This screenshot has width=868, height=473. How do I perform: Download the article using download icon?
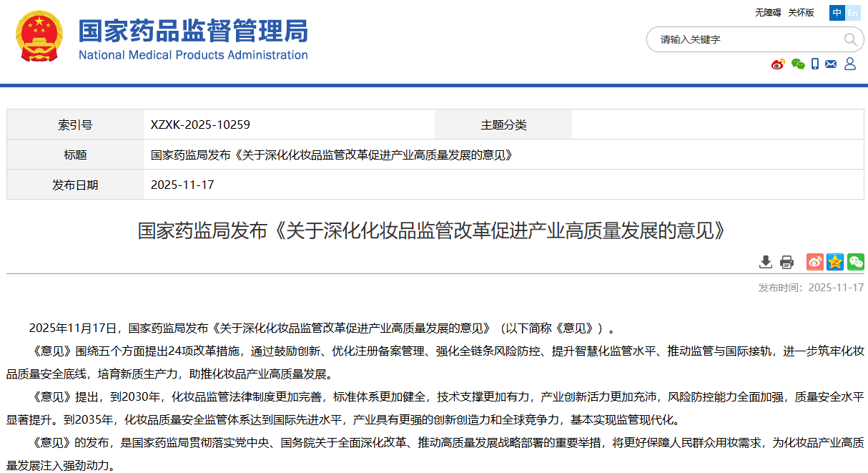pyautogui.click(x=766, y=262)
